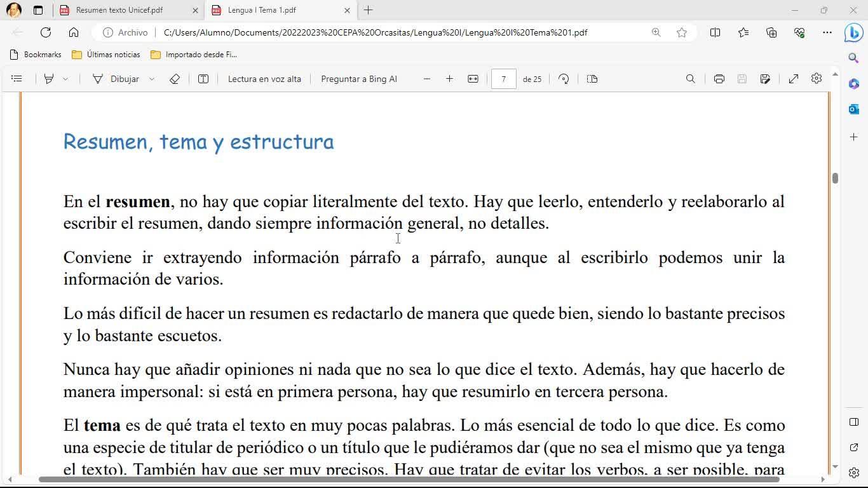
Task: Open the Bookmarks favorites folder
Action: 36,55
